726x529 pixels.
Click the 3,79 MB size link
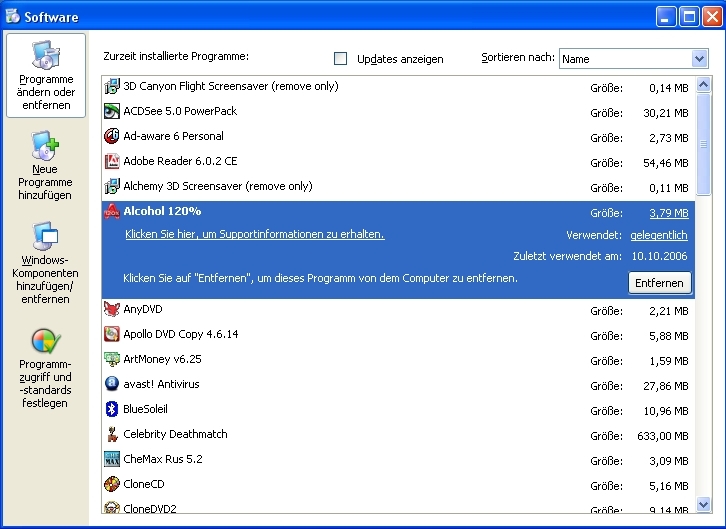click(x=669, y=213)
